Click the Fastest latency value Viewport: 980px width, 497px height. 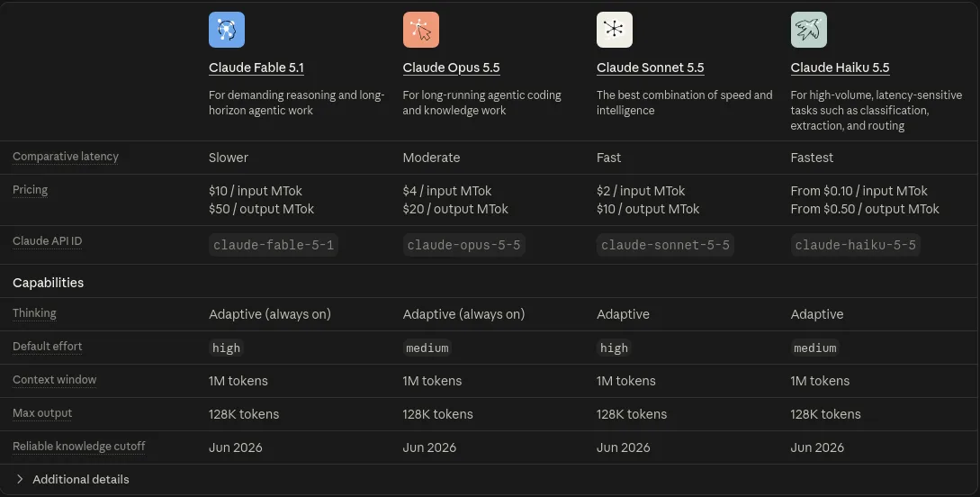point(812,158)
